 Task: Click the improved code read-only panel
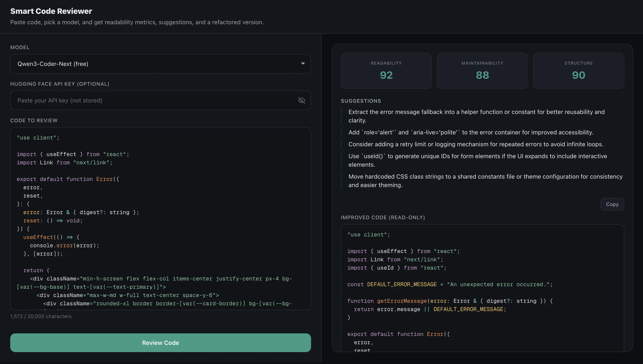tap(482, 287)
